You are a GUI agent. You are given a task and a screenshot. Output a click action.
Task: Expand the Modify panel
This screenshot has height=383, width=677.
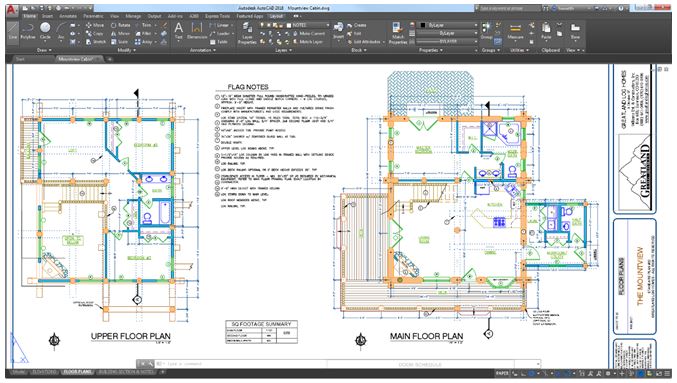coord(127,50)
